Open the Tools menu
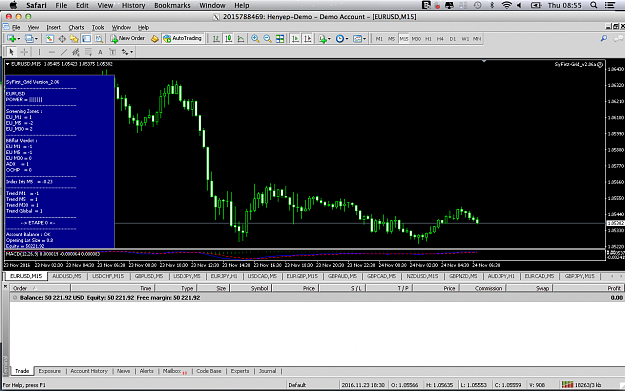Image resolution: width=625 pixels, height=391 pixels. point(98,28)
